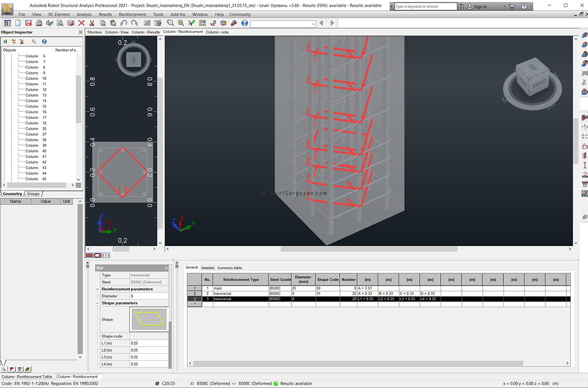Click the Cut scissors icon
588x388 pixels.
tap(92, 23)
